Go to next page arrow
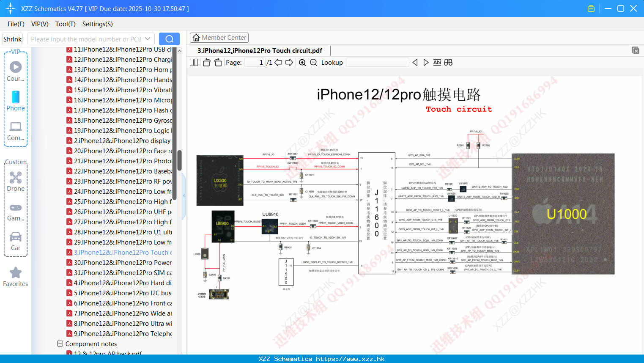The height and width of the screenshot is (363, 644). (x=289, y=63)
